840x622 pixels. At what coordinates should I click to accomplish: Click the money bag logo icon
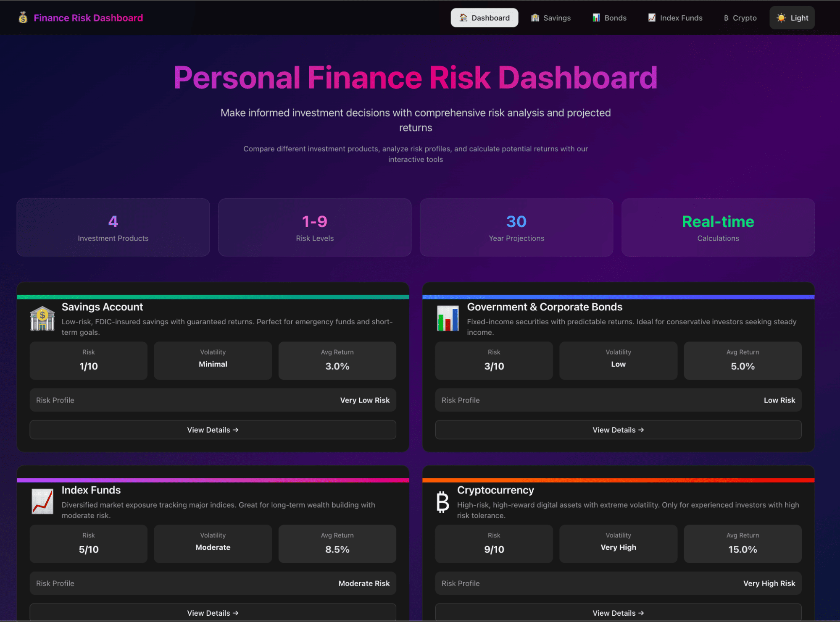pos(23,18)
